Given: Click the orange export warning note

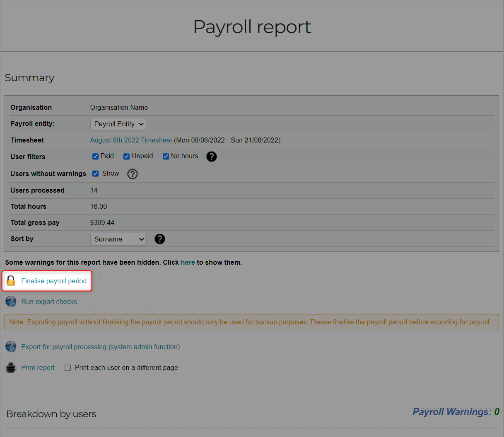Looking at the screenshot, I should pyautogui.click(x=252, y=322).
